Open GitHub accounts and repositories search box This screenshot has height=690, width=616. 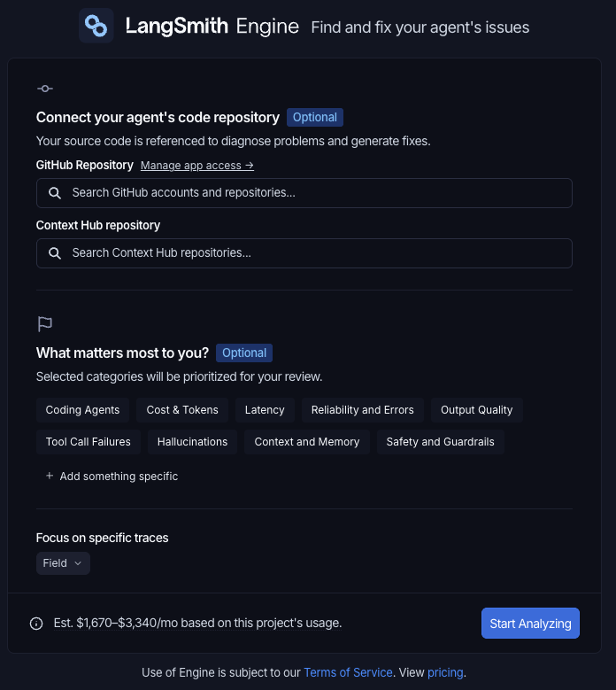pyautogui.click(x=304, y=193)
